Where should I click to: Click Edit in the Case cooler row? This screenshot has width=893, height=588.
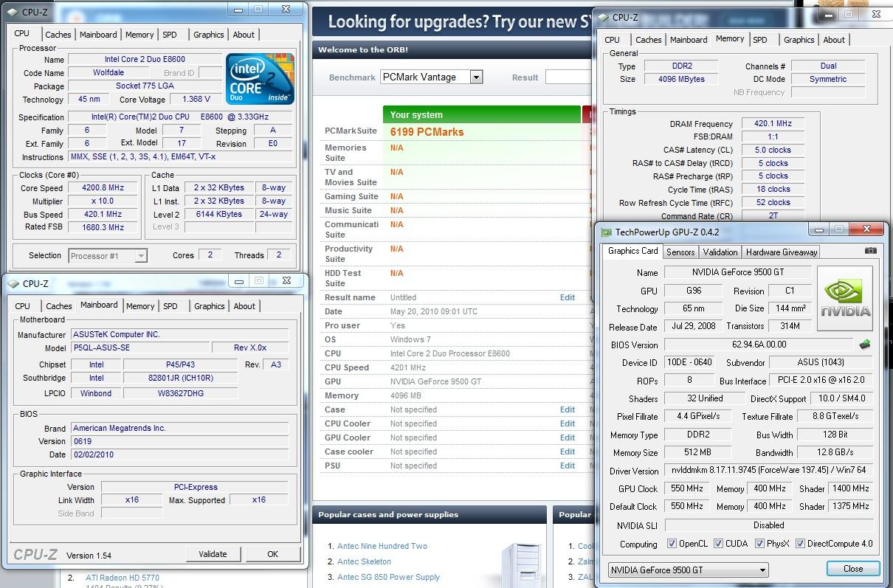567,452
